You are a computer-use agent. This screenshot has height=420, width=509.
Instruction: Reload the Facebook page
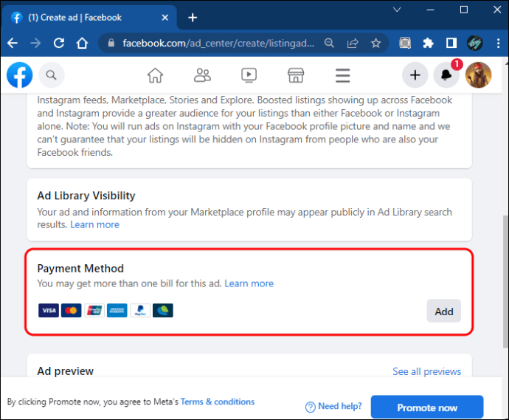coord(59,43)
